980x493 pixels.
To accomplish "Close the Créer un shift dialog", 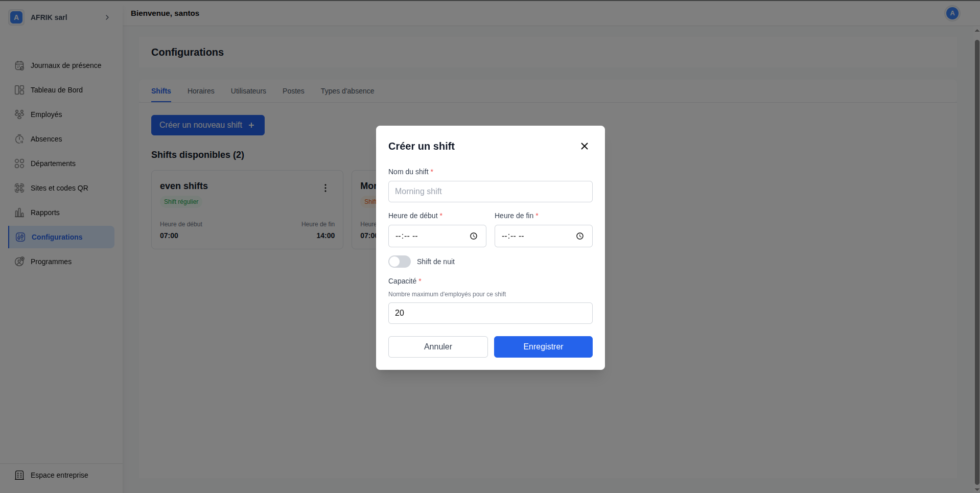I will click(584, 146).
